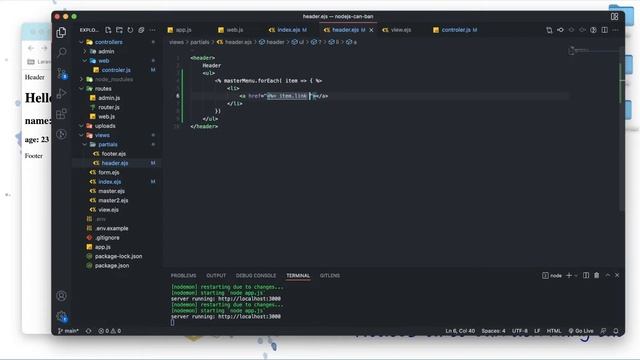Open the DEBUG CONSOLE panel tab
Viewport: 640px width, 360px height.
click(256, 276)
